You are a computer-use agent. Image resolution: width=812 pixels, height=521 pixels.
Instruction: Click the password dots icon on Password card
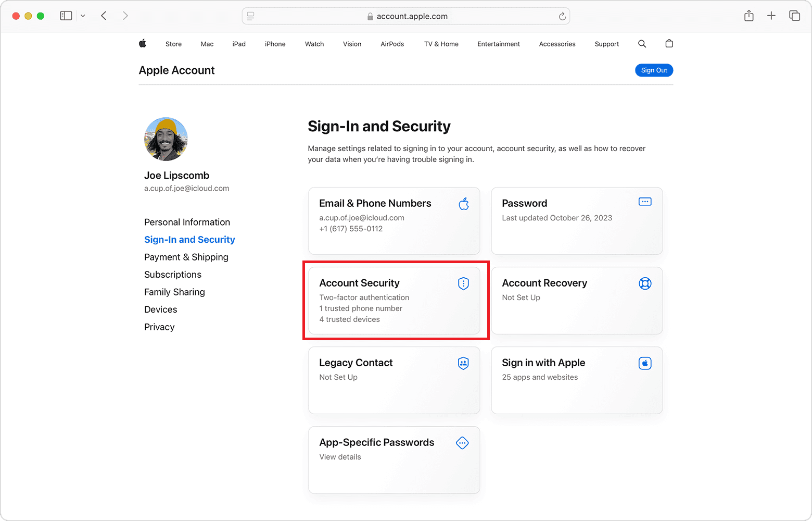pos(645,202)
